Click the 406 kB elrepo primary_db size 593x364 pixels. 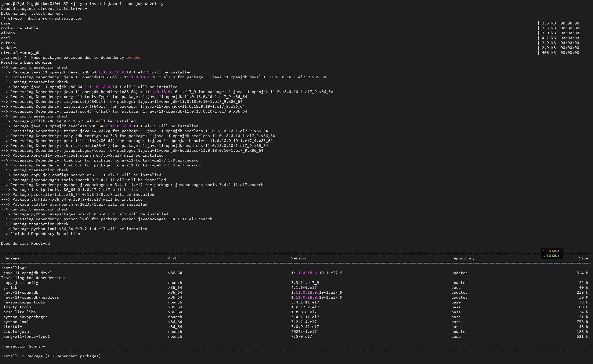(548, 53)
